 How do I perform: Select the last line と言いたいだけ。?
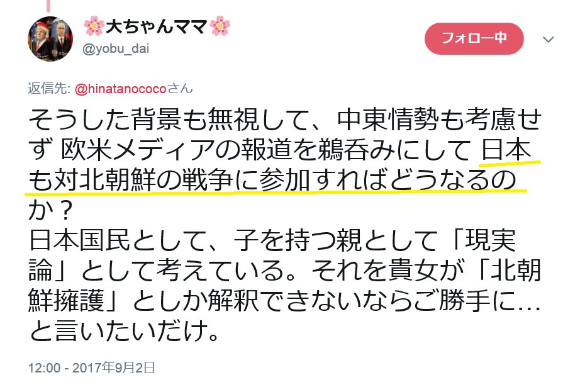coord(124,331)
